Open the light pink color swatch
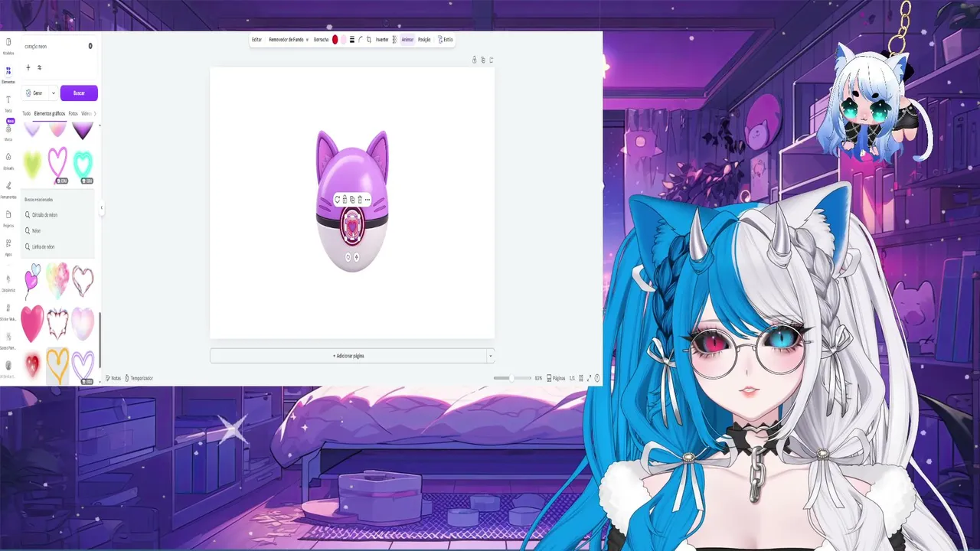The height and width of the screenshot is (551, 980). click(343, 40)
